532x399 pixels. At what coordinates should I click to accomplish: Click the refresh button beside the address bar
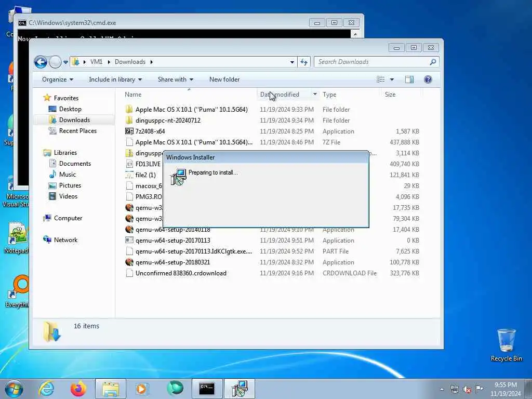(x=303, y=62)
